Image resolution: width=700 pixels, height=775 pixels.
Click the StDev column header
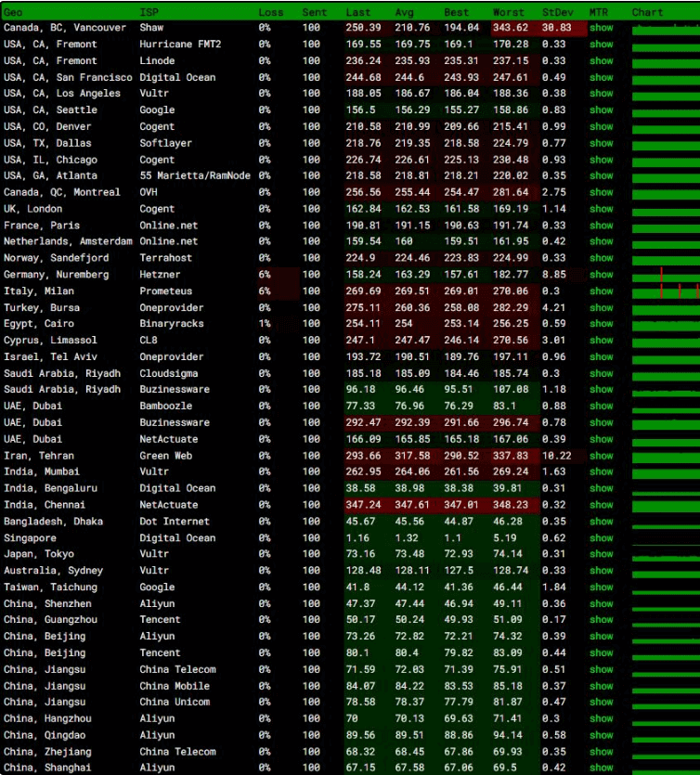[x=557, y=12]
